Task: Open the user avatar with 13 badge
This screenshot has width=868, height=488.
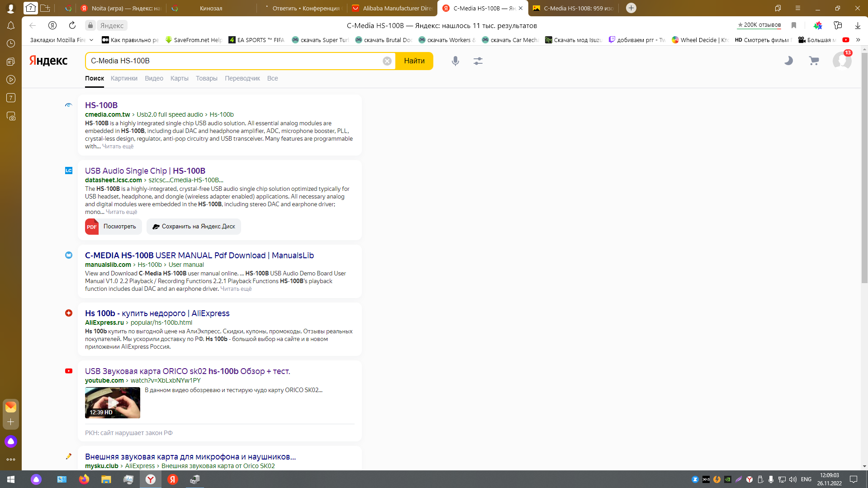Action: (842, 60)
